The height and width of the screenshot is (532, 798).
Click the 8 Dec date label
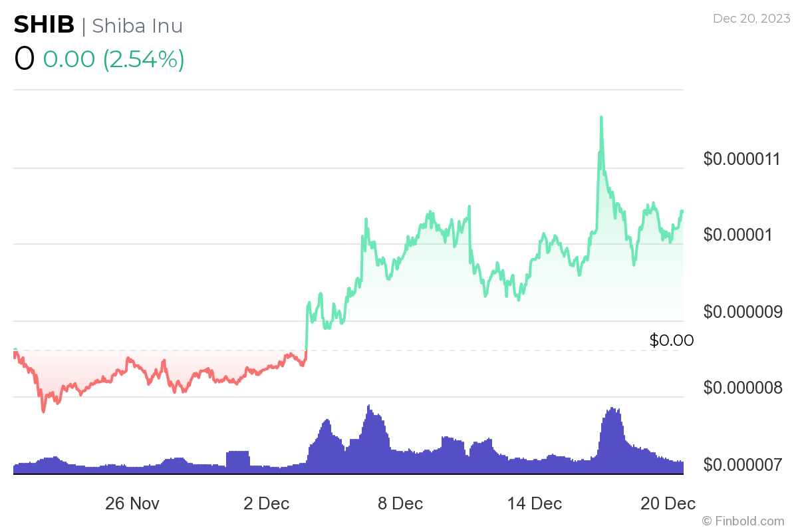pos(400,503)
